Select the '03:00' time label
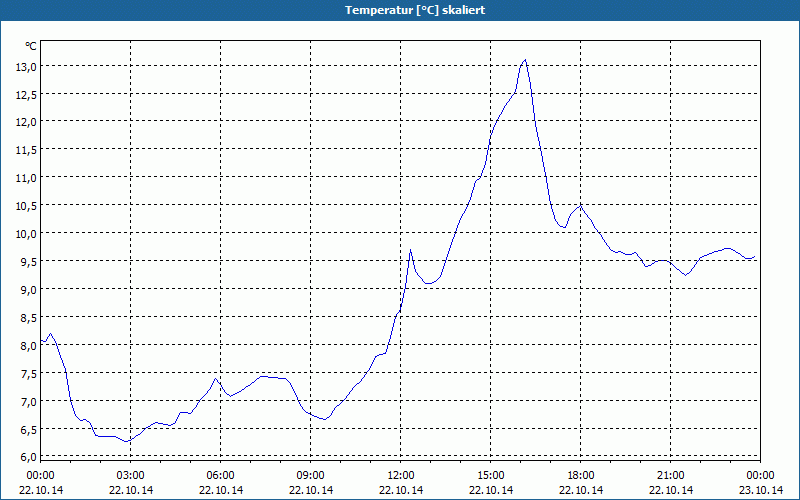This screenshot has width=800, height=500. (131, 476)
